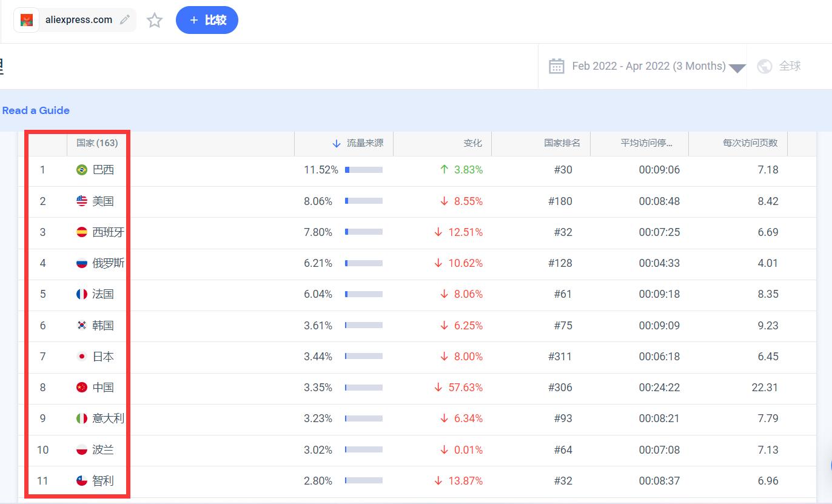Star aliexpress.com as a favorite
The width and height of the screenshot is (832, 504).
tap(155, 21)
